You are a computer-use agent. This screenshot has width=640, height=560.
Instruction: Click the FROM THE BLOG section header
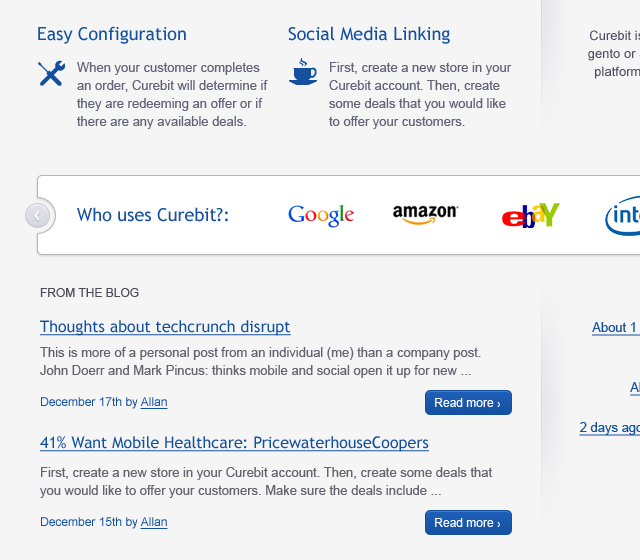tap(90, 293)
